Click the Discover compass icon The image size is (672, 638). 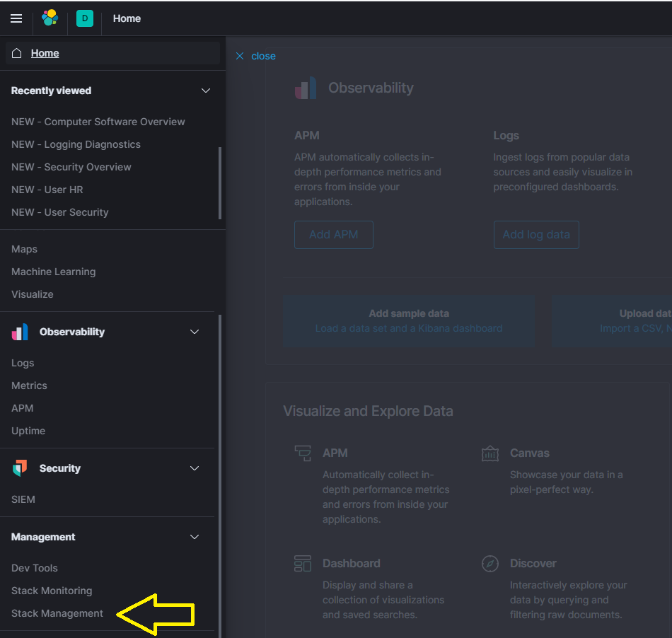[x=490, y=564]
